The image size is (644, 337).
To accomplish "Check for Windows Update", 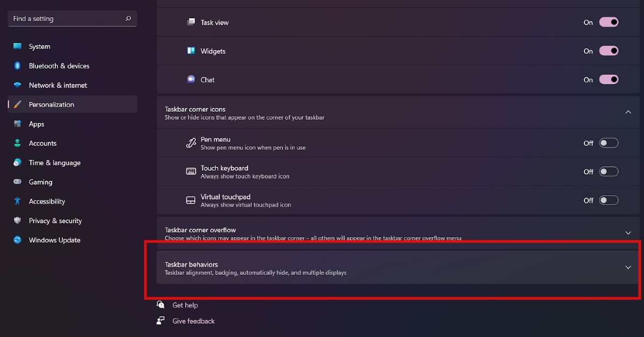I will pos(54,239).
